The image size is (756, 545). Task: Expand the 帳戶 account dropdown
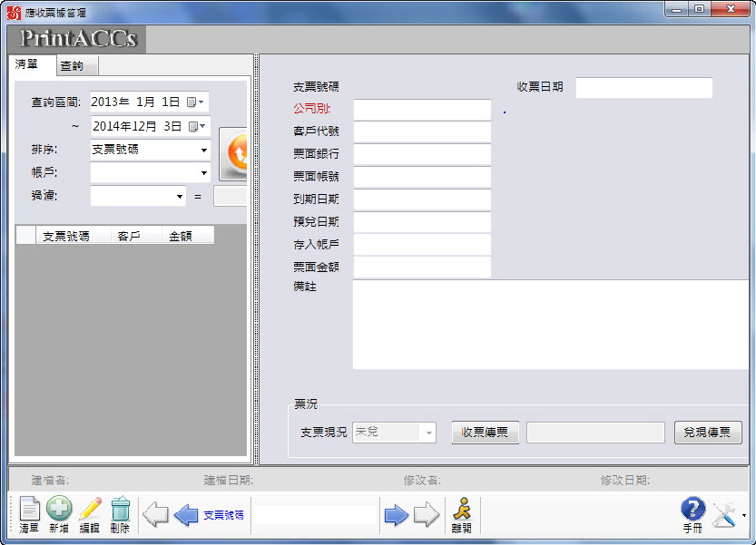point(204,173)
